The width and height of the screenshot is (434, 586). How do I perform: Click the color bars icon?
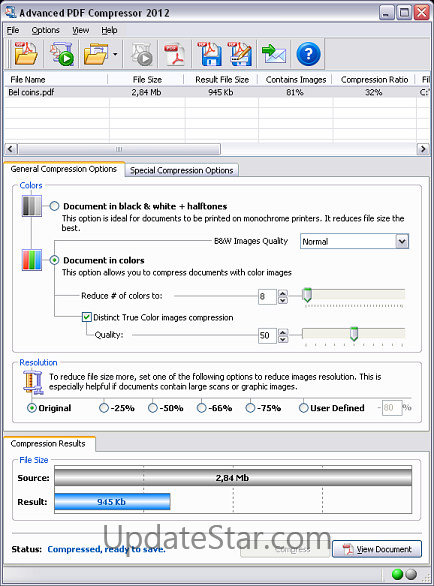32,260
